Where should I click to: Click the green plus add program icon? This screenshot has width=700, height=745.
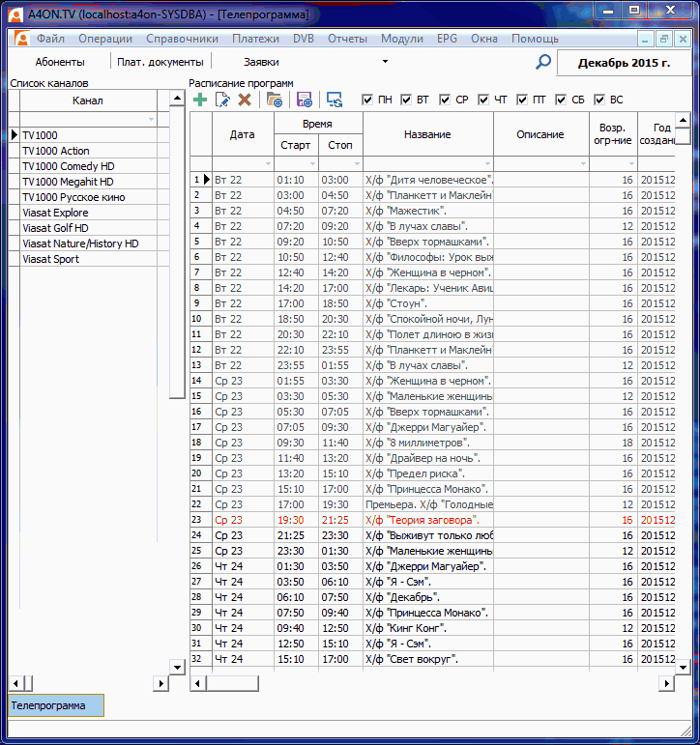[x=200, y=100]
